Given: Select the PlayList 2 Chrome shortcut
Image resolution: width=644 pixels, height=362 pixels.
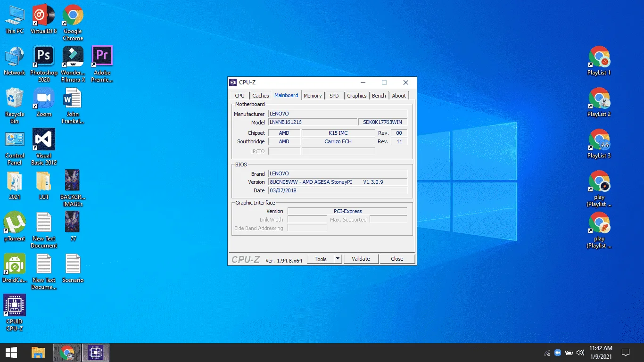Looking at the screenshot, I should click(x=599, y=103).
